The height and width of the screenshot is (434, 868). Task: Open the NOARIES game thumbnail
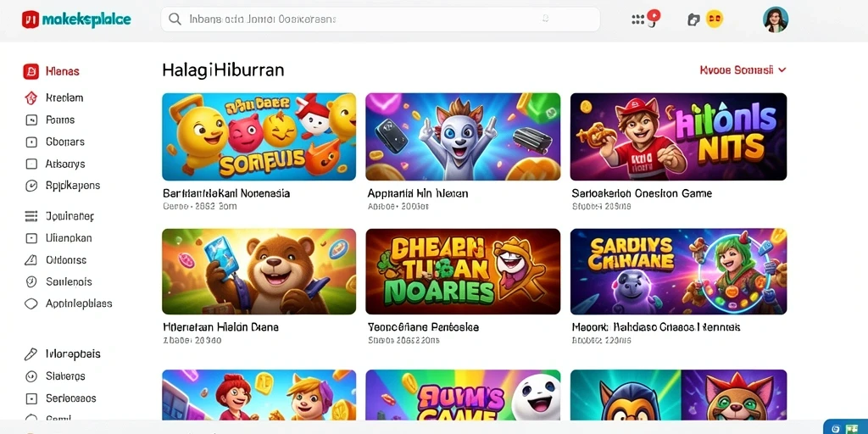click(463, 271)
